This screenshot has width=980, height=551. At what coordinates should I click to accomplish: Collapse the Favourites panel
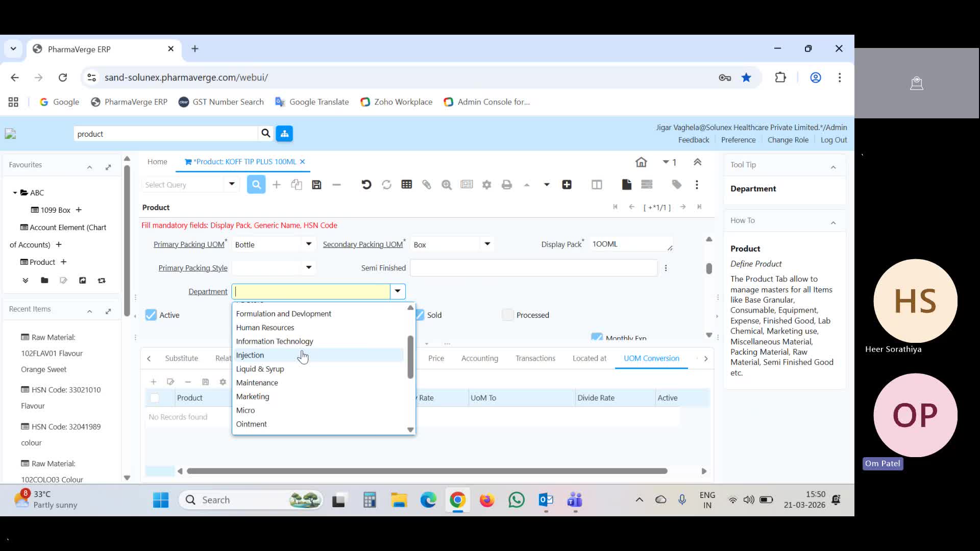(x=89, y=167)
